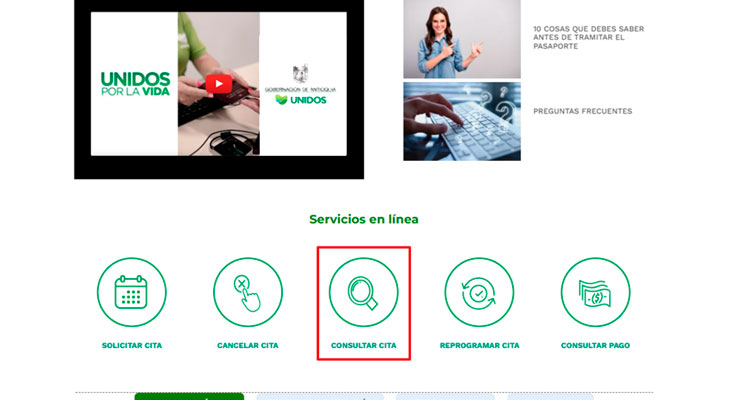Play the Unidos por la Vida video
This screenshot has height=400, width=750.
tap(219, 84)
